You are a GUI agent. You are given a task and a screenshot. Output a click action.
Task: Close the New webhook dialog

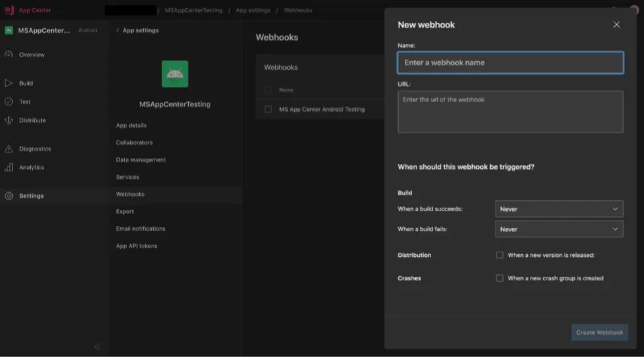(616, 25)
